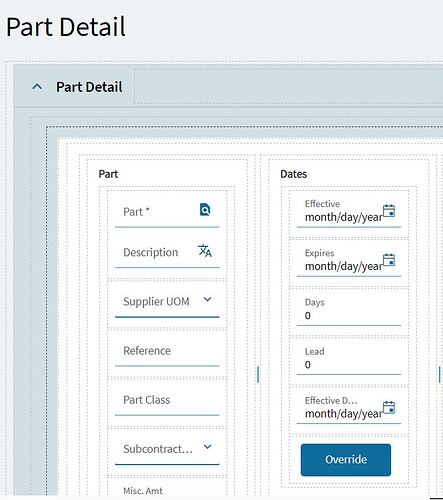Open the Expires date calendar picker
This screenshot has width=443, height=500.
[x=389, y=260]
